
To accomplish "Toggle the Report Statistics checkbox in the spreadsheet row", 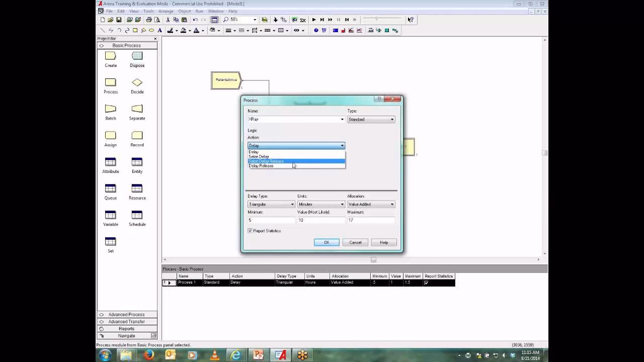I will point(426,282).
